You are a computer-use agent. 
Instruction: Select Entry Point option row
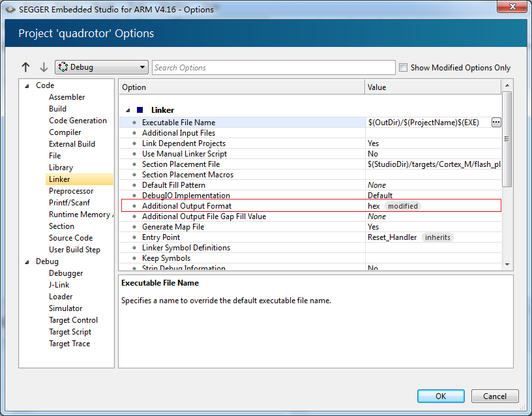point(310,237)
